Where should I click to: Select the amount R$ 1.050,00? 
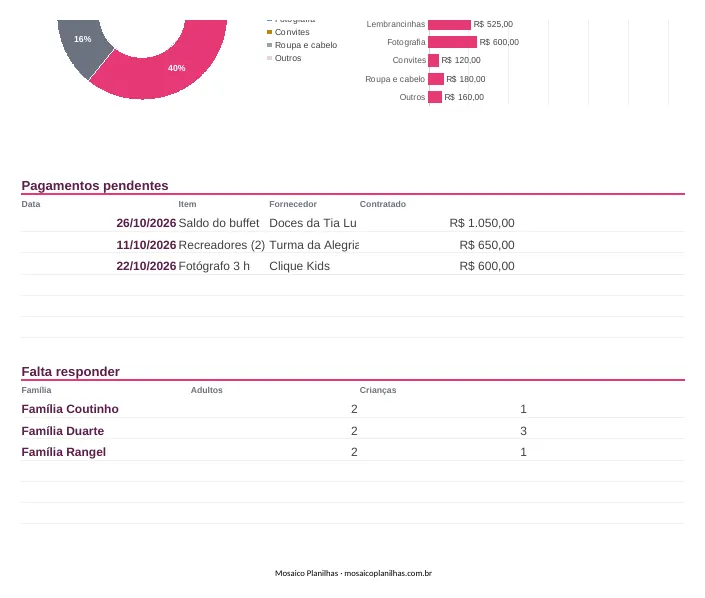tap(482, 223)
